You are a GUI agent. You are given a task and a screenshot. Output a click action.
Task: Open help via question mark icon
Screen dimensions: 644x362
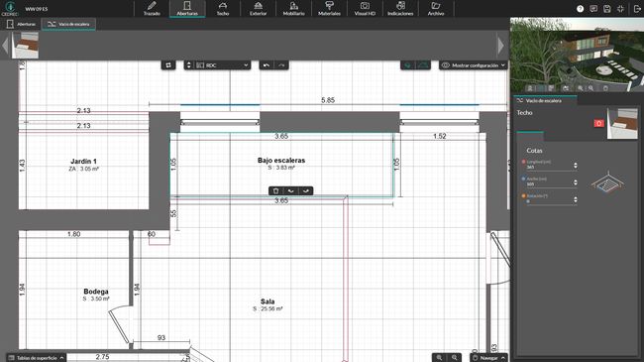580,9
